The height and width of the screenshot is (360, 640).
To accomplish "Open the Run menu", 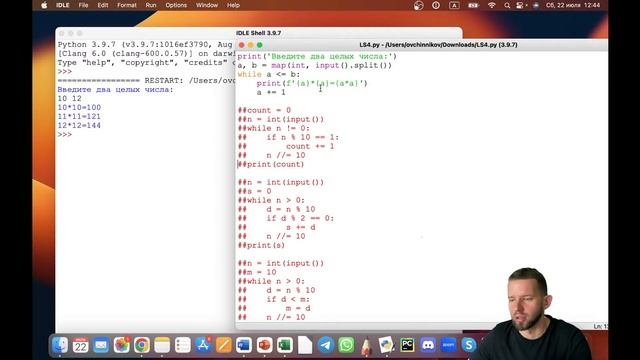I will (x=151, y=5).
